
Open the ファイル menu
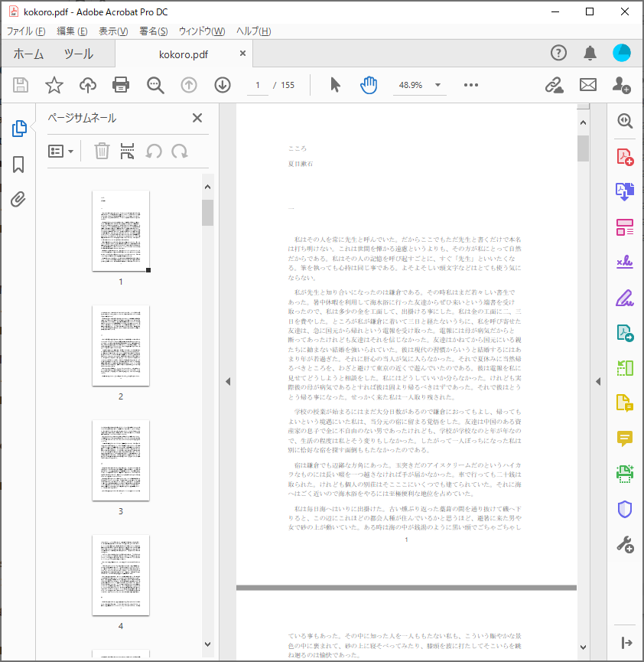coord(26,31)
